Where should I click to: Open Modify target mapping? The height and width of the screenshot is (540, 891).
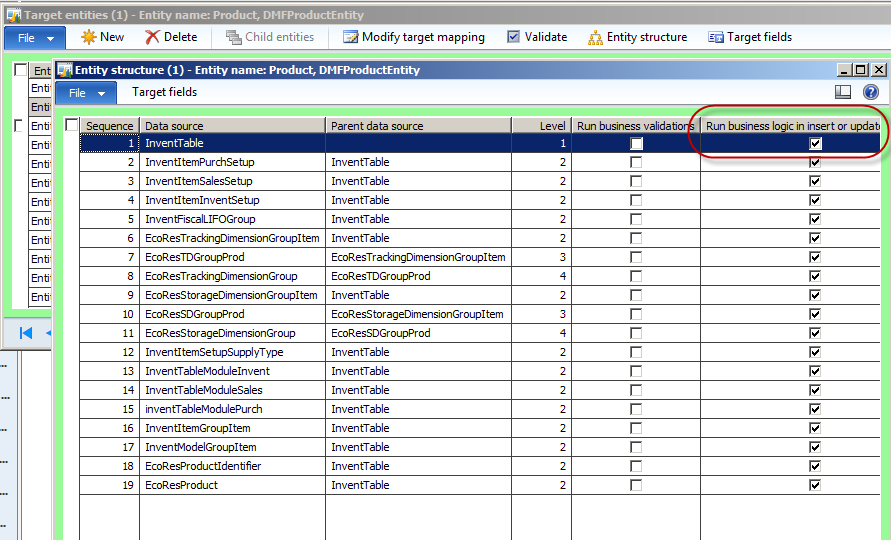(414, 37)
